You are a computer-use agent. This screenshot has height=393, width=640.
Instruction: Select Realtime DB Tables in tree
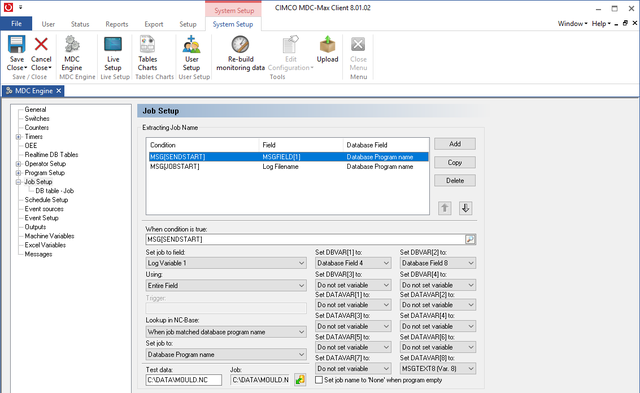[51, 155]
